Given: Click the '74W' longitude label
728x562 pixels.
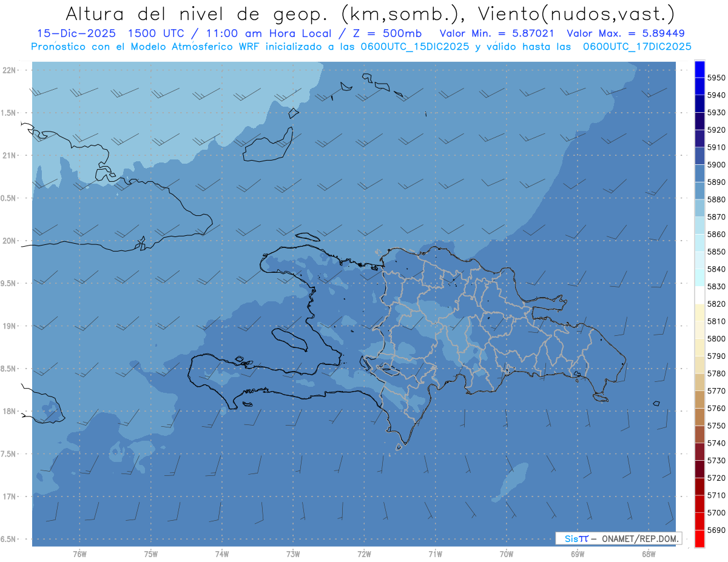Looking at the screenshot, I should click(222, 554).
